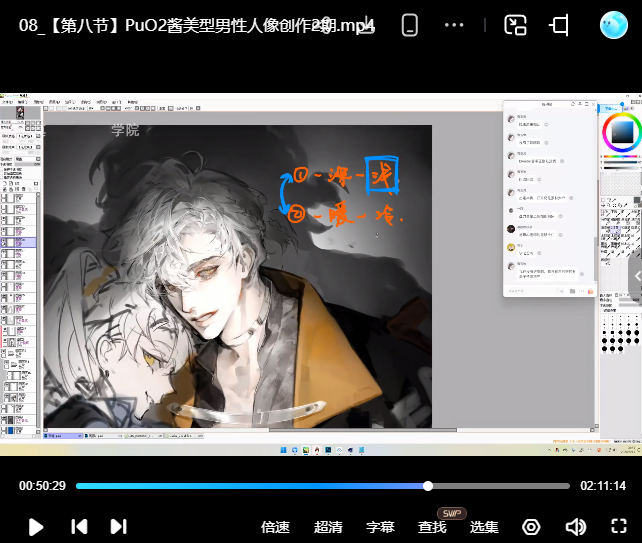The image size is (642, 543).
Task: Enable picture-in-picture mini window
Action: click(x=515, y=26)
